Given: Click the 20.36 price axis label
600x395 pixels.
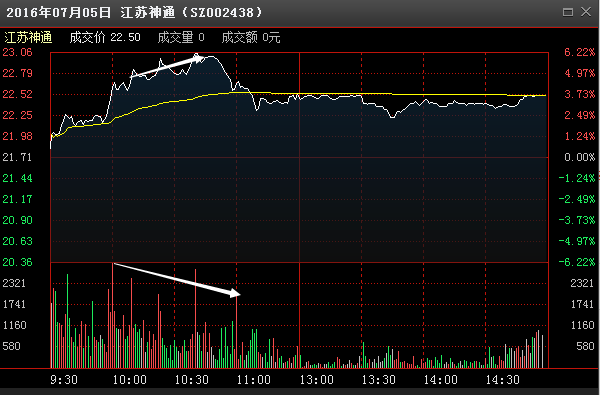Looking at the screenshot, I should [x=17, y=262].
